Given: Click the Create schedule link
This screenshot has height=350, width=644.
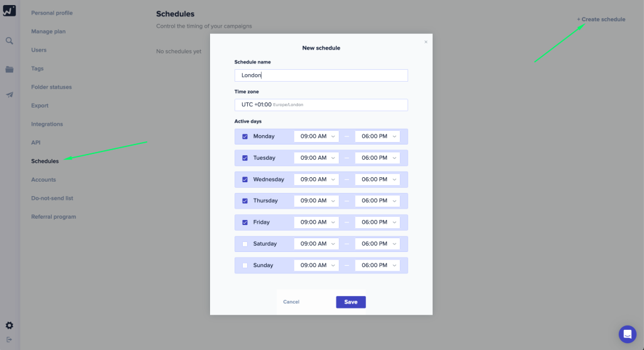Looking at the screenshot, I should pyautogui.click(x=601, y=19).
